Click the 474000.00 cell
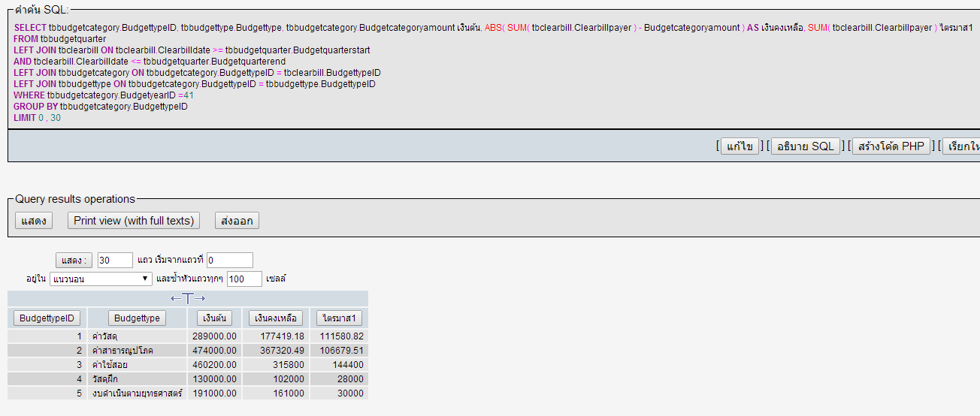Screen dimensions: 980x416 point(213,351)
